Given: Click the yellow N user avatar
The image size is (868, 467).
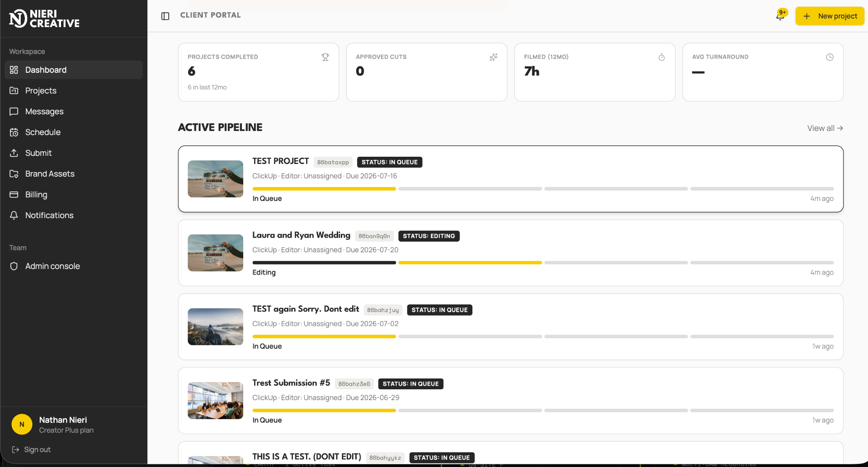Looking at the screenshot, I should click(x=22, y=425).
